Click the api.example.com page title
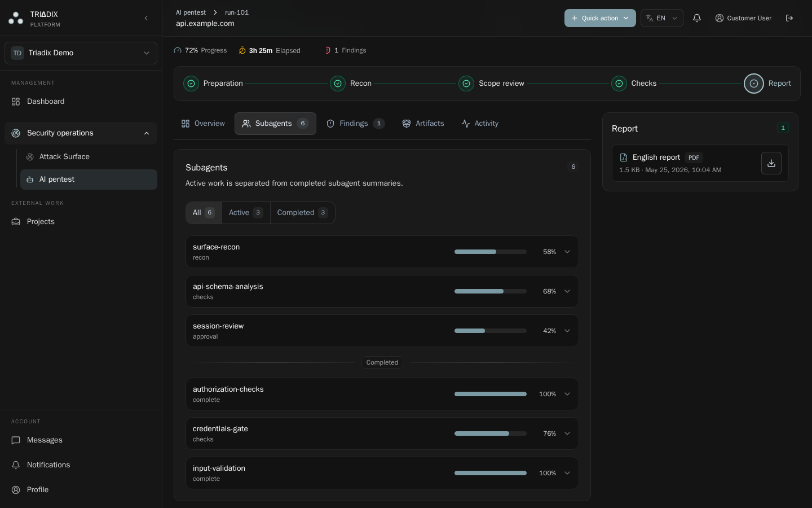 [205, 24]
